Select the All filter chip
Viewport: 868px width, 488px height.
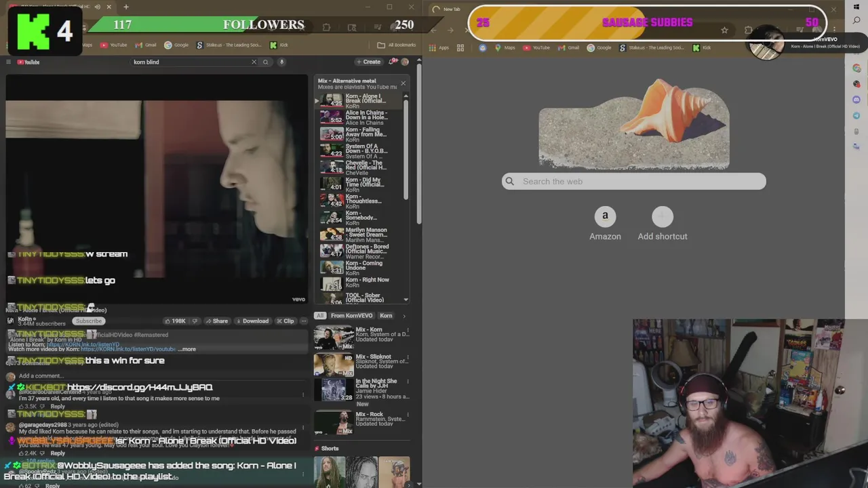click(320, 316)
